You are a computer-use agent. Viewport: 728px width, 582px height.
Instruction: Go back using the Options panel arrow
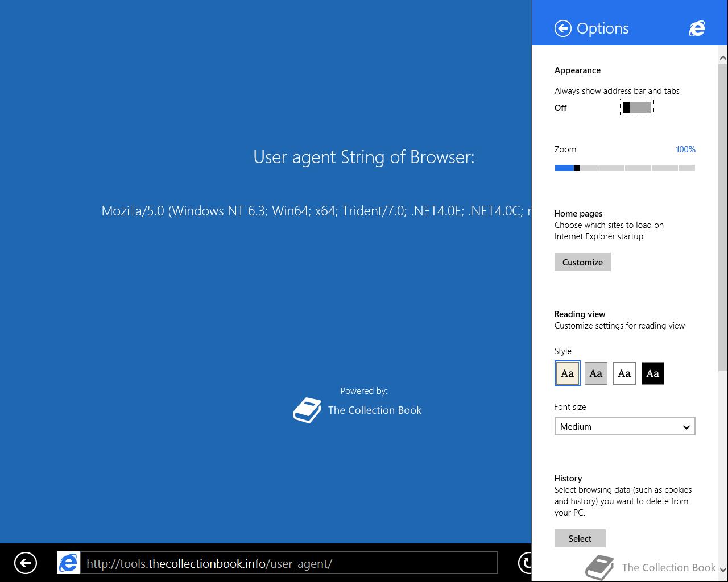563,28
